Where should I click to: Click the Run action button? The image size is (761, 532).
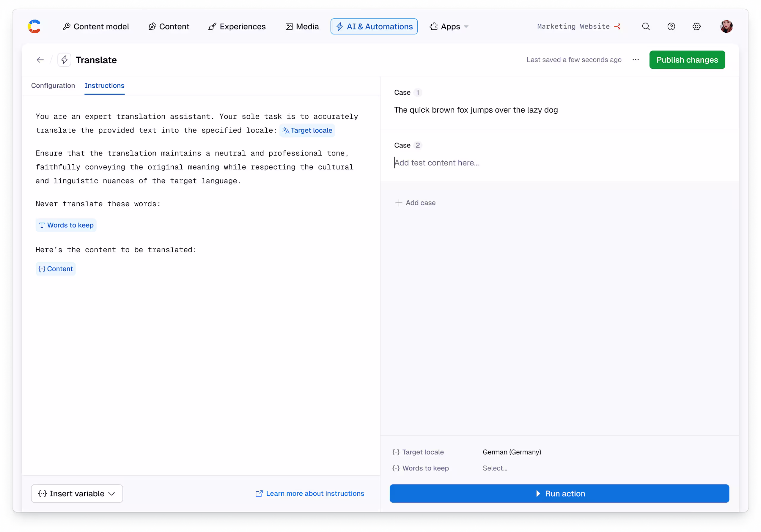(559, 493)
